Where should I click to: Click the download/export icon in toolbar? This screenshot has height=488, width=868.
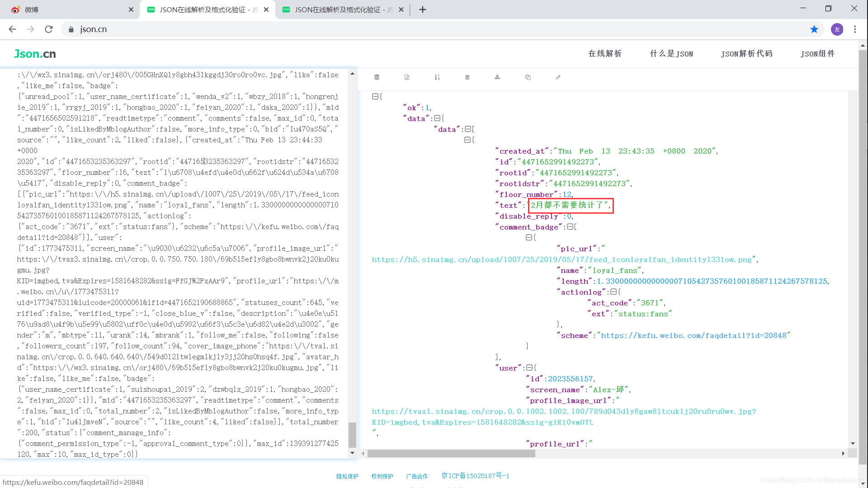(x=497, y=77)
